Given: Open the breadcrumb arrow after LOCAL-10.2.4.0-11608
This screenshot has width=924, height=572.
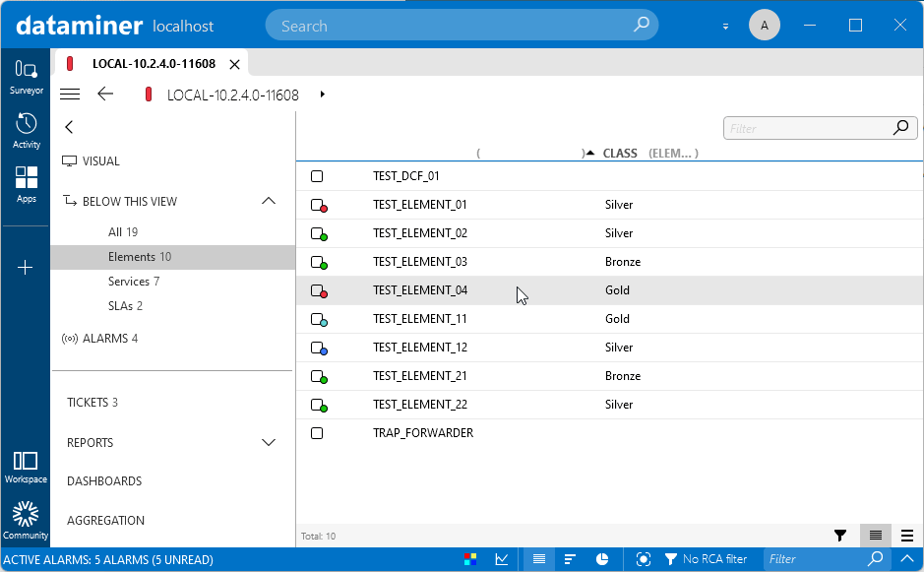Looking at the screenshot, I should coord(323,95).
